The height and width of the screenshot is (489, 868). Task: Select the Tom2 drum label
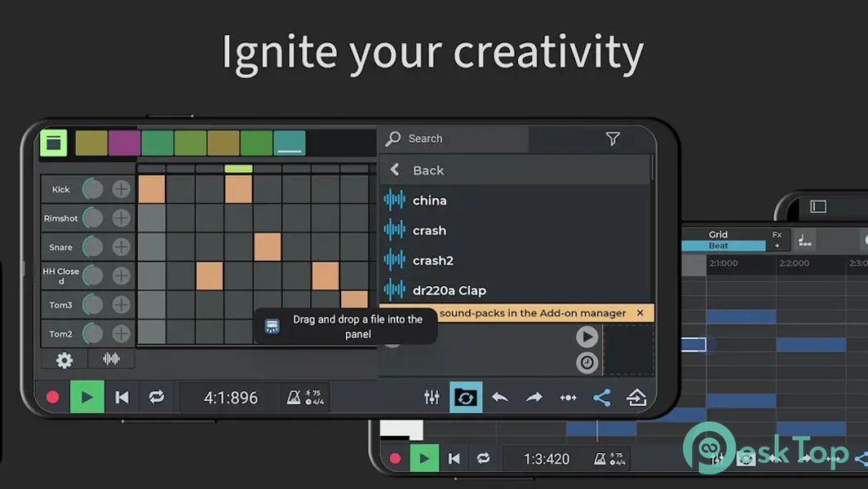[x=61, y=333]
